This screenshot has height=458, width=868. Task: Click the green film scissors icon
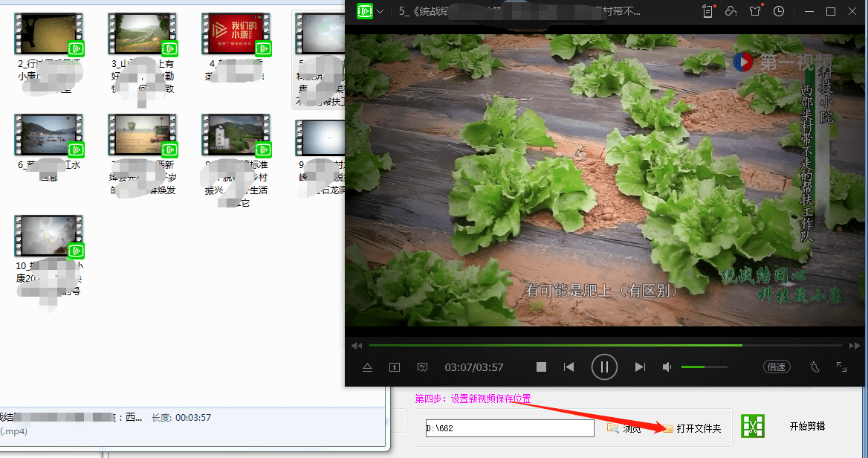(x=753, y=426)
